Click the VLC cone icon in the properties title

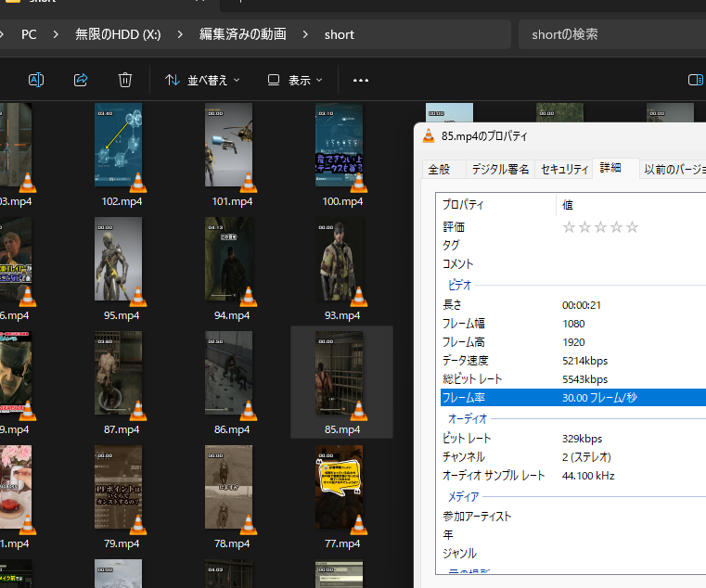click(x=429, y=135)
